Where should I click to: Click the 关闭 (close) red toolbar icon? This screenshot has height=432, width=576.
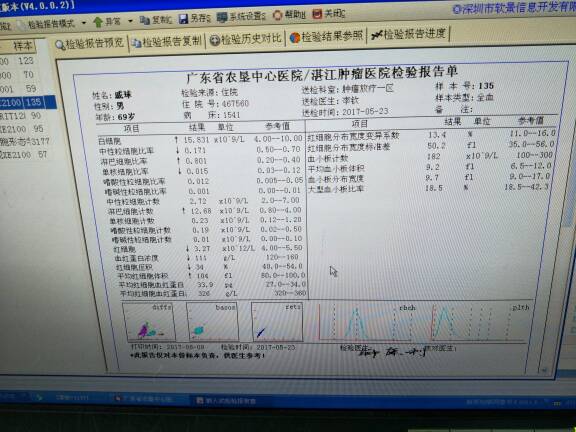317,14
